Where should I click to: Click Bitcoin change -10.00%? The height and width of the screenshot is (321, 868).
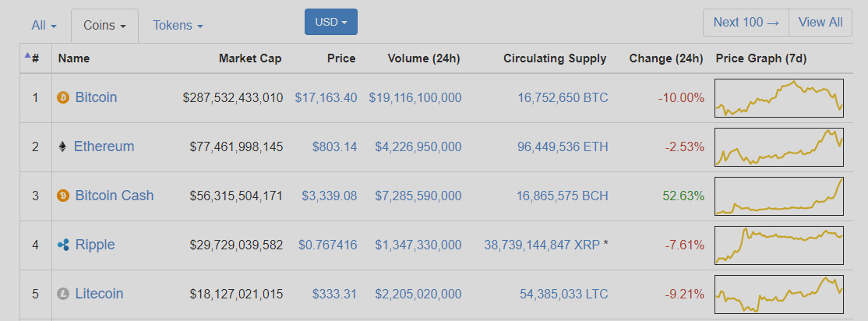(x=681, y=98)
